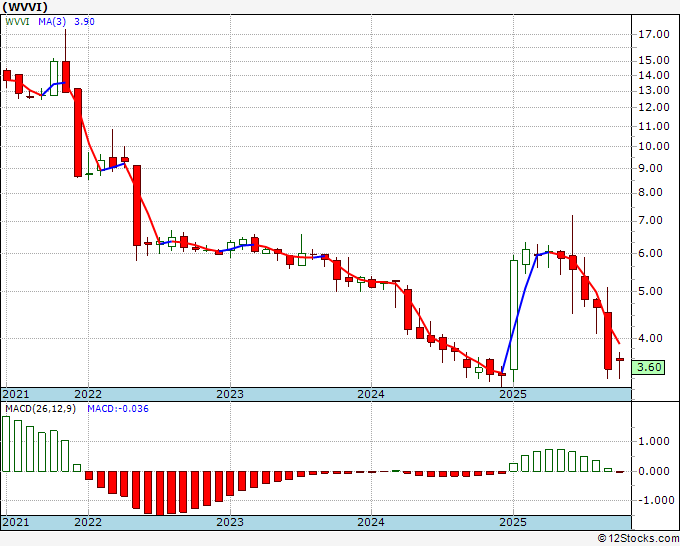Click the green 3.60 current price tag
Image resolution: width=680 pixels, height=546 pixels.
click(x=649, y=367)
